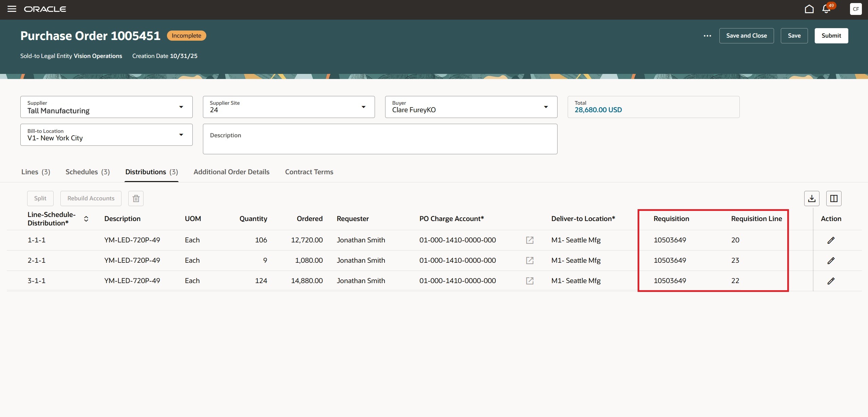The width and height of the screenshot is (868, 417).
Task: Open the notifications bell with 49 alerts
Action: (826, 9)
